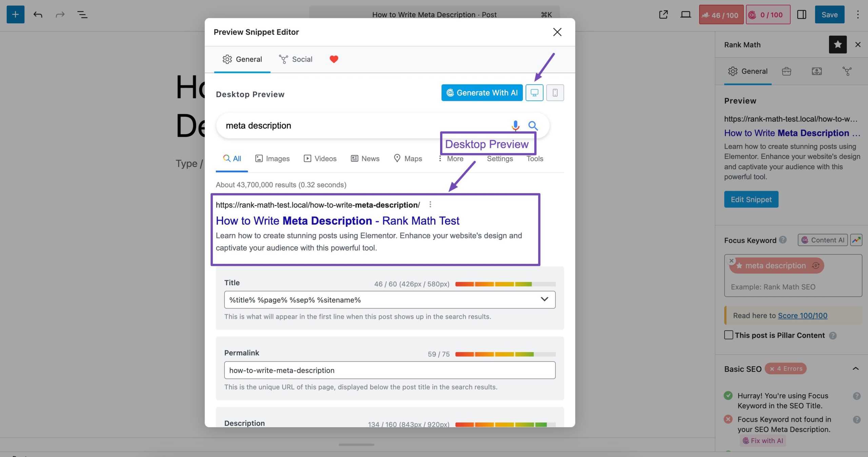Open the editor options three-dot menu
868x457 pixels.
click(x=858, y=15)
